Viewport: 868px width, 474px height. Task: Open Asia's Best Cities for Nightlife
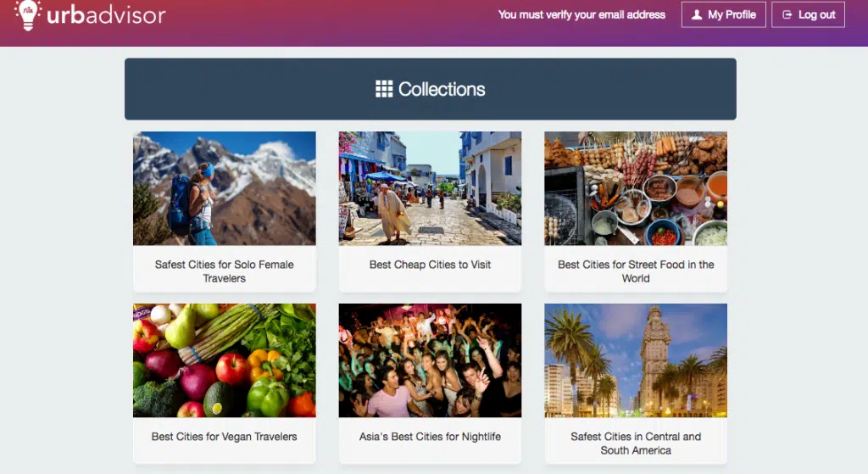[430, 437]
